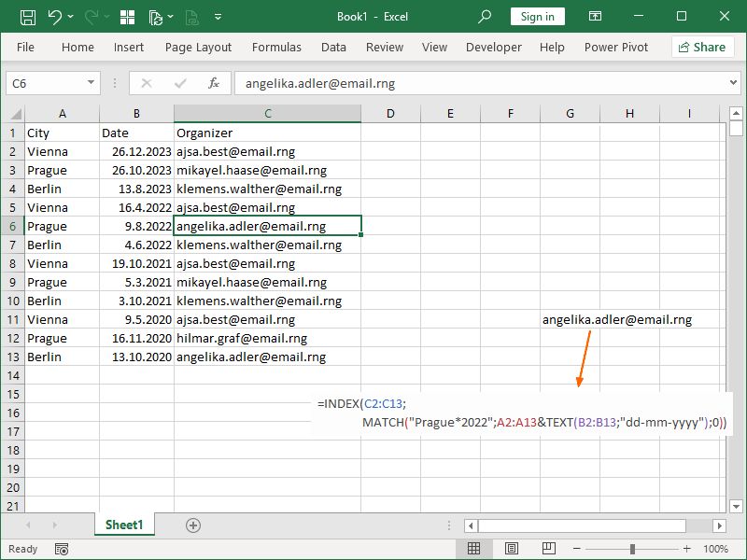
Task: Open the File menu
Action: (25, 48)
